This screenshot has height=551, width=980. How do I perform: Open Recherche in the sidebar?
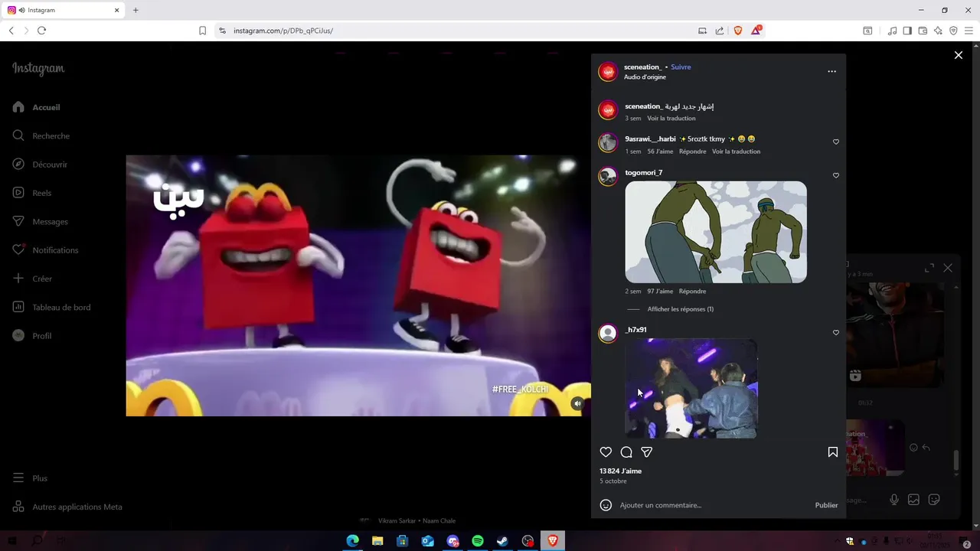(51, 136)
